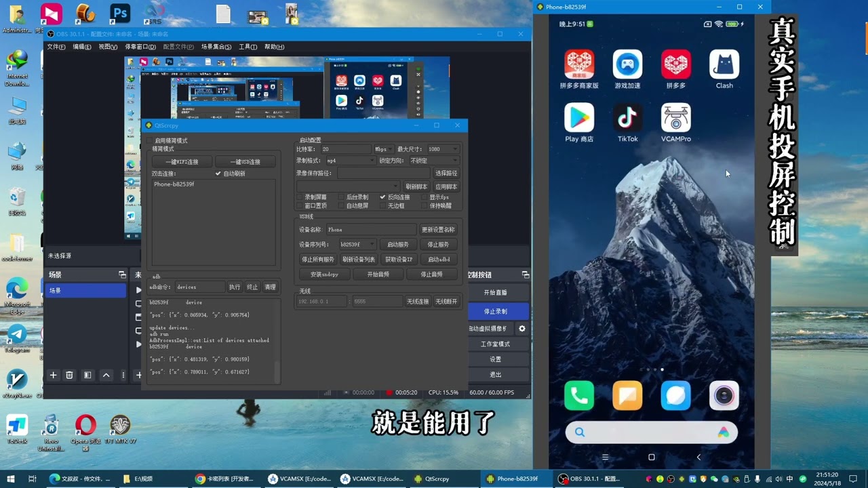Open the 锁定方向 dropdown
Image resolution: width=868 pixels, height=488 pixels.
click(x=434, y=161)
